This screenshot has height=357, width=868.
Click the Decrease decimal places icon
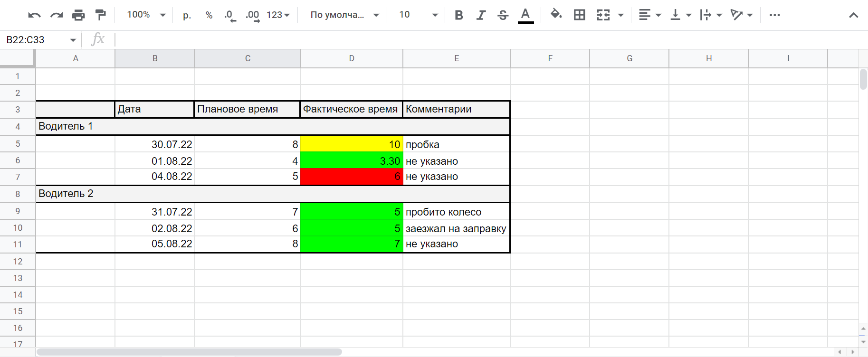230,15
